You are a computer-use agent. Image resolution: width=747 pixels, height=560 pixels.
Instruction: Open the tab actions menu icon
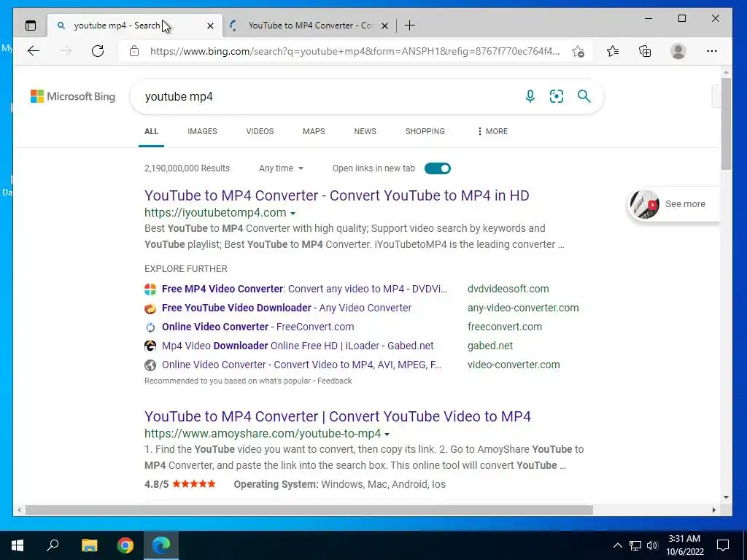click(x=31, y=26)
